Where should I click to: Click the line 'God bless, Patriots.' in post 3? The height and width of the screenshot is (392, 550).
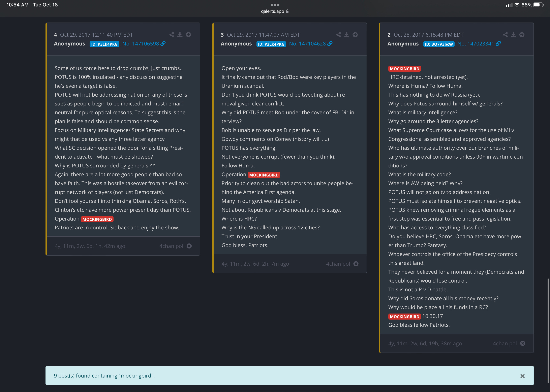[245, 245]
